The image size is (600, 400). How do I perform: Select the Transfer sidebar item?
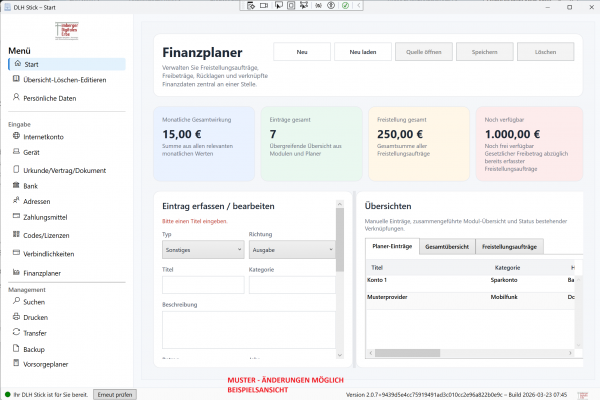click(35, 334)
